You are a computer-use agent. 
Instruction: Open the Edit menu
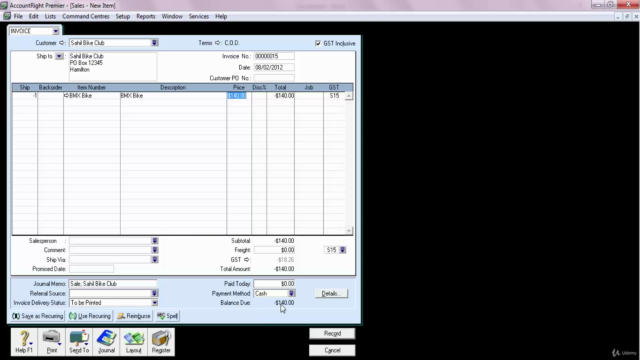point(33,16)
